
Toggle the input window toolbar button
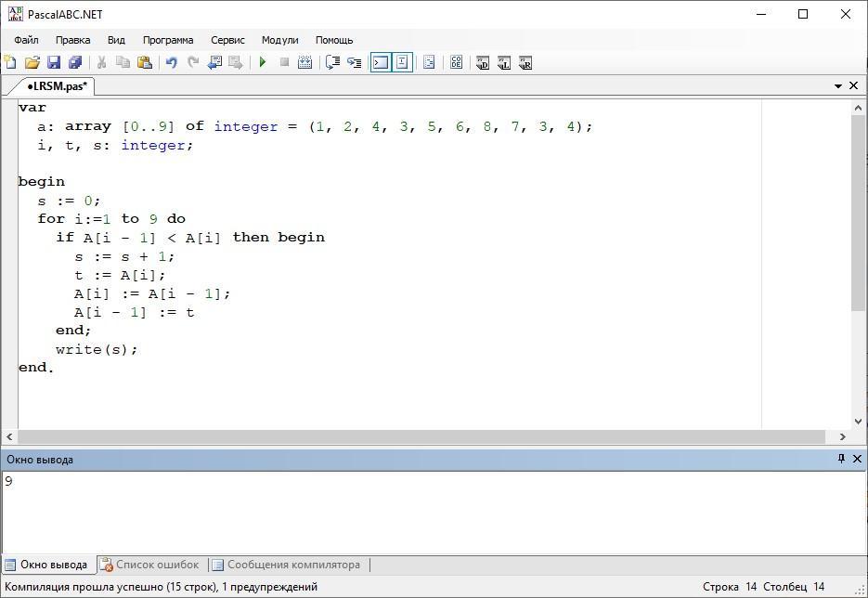coord(403,62)
